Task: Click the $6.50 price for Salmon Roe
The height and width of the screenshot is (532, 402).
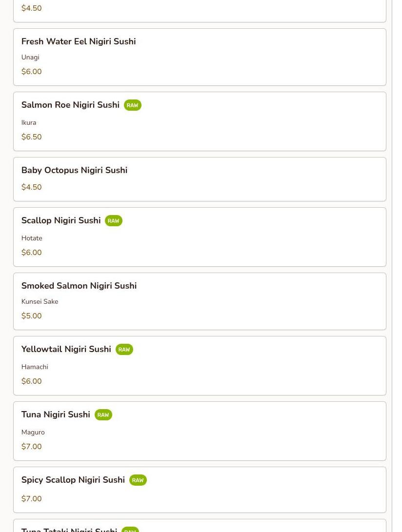Action: click(32, 137)
